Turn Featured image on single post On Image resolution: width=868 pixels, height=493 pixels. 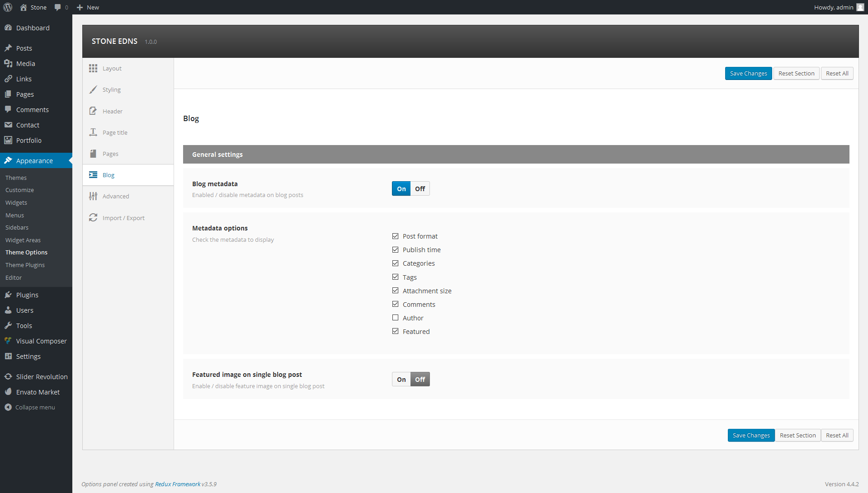pyautogui.click(x=401, y=380)
